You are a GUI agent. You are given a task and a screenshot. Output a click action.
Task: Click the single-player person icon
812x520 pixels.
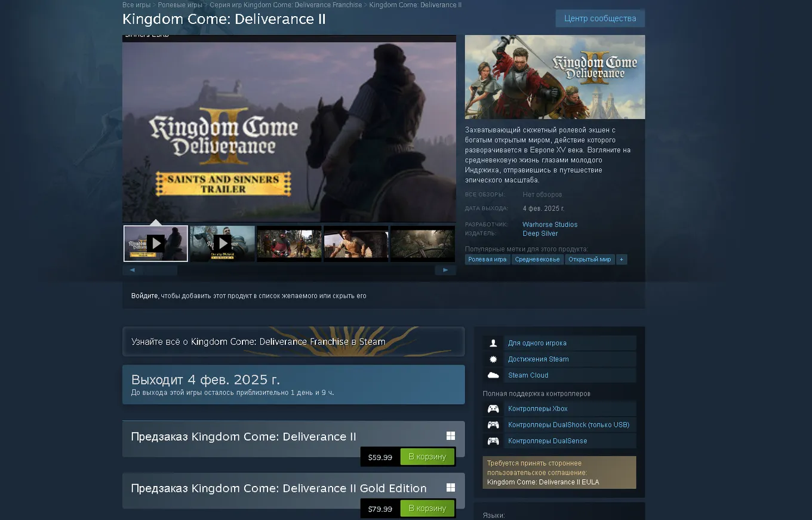coord(493,343)
